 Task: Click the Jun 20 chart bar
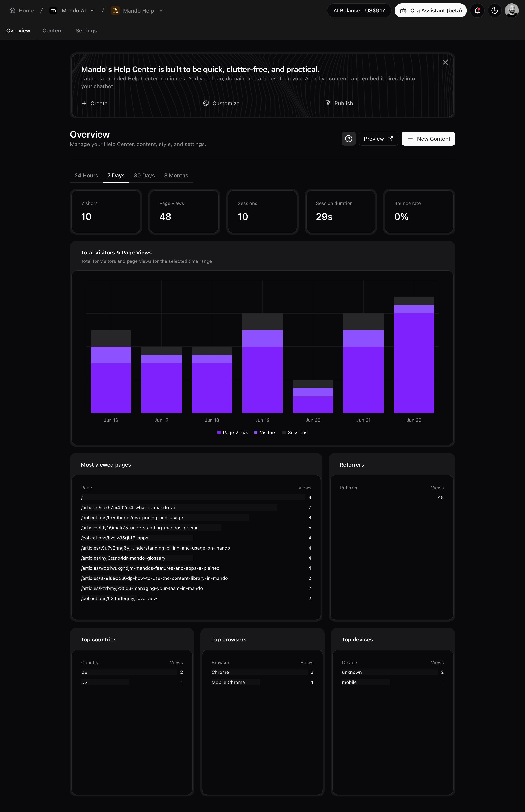point(313,396)
